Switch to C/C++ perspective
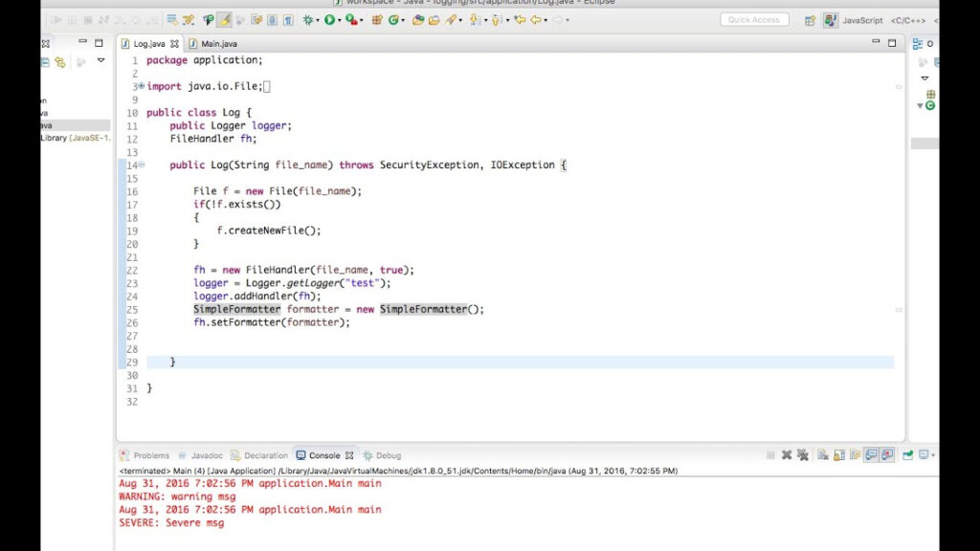Screen dimensions: 980x551 pos(908,21)
